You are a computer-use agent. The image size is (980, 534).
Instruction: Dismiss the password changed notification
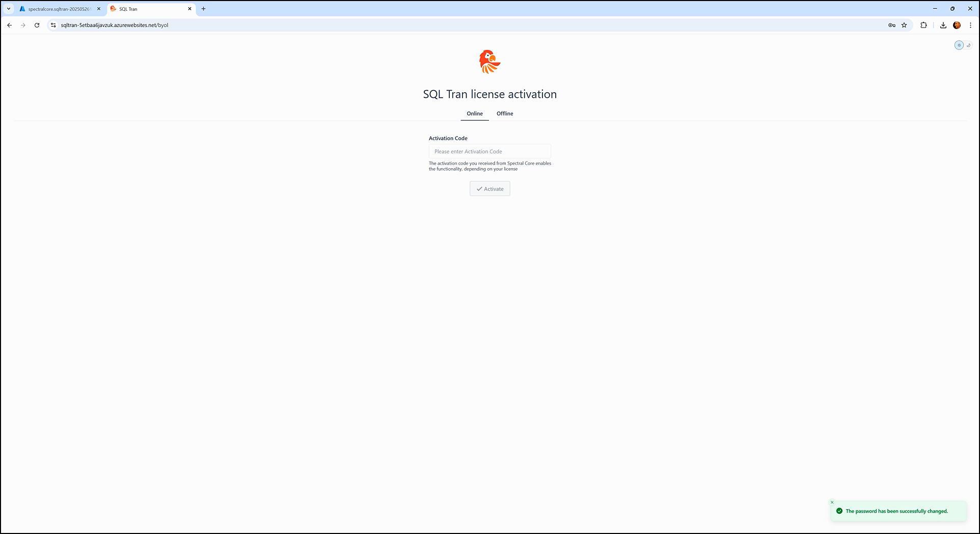[832, 502]
